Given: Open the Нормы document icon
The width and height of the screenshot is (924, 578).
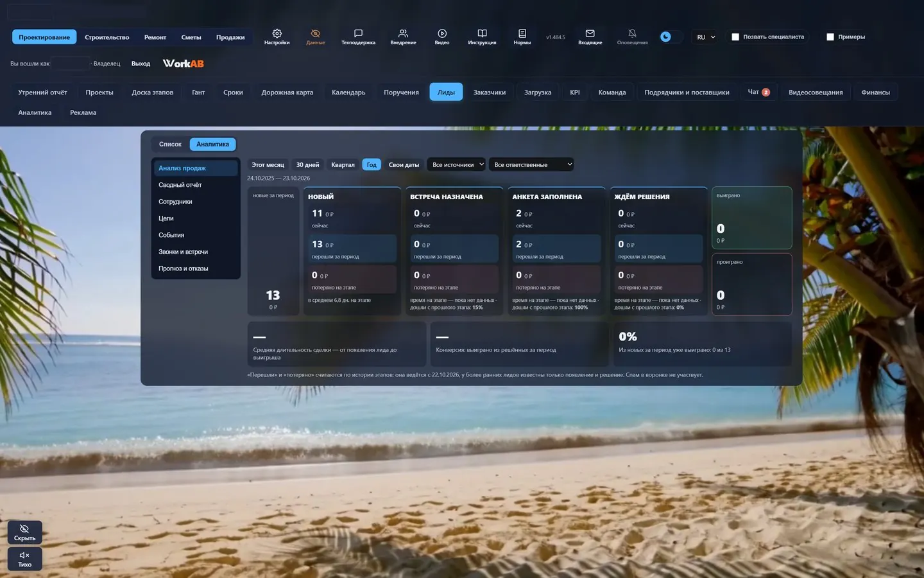Looking at the screenshot, I should pyautogui.click(x=522, y=37).
